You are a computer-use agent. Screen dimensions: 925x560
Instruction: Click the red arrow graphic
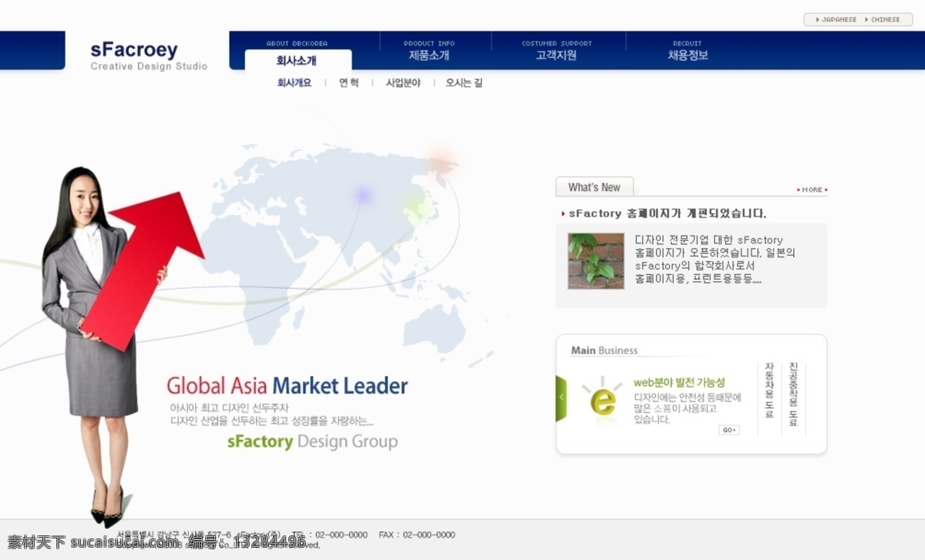click(143, 270)
